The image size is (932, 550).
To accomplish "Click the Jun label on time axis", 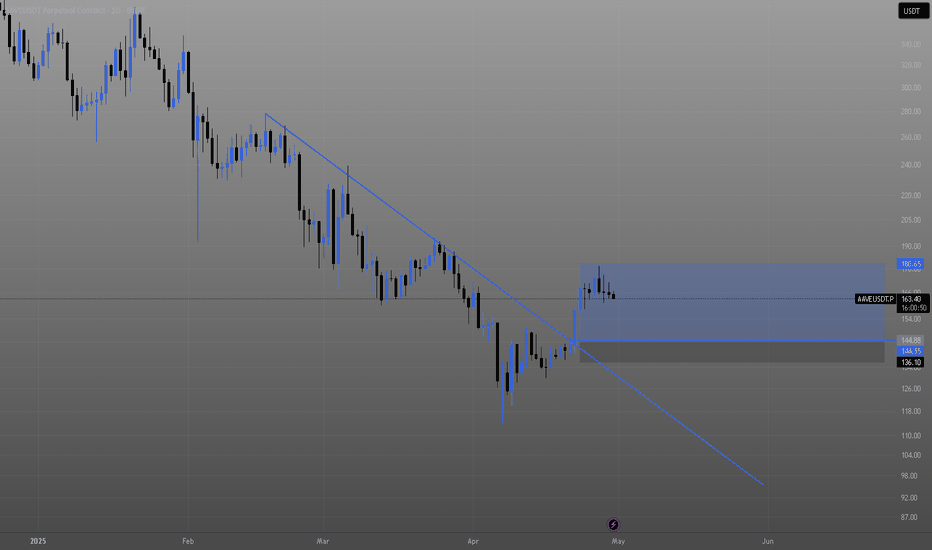I will click(768, 541).
